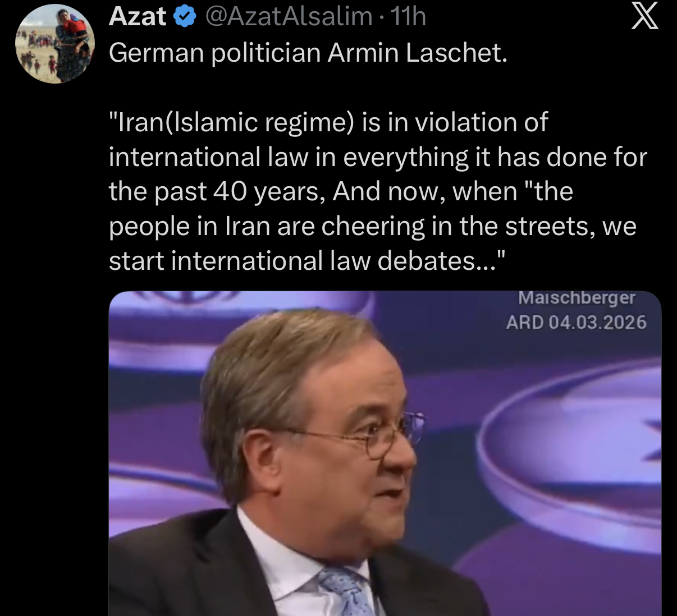677x616 pixels.
Task: Visit the @AzatAlsalim handle link
Action: tap(289, 17)
